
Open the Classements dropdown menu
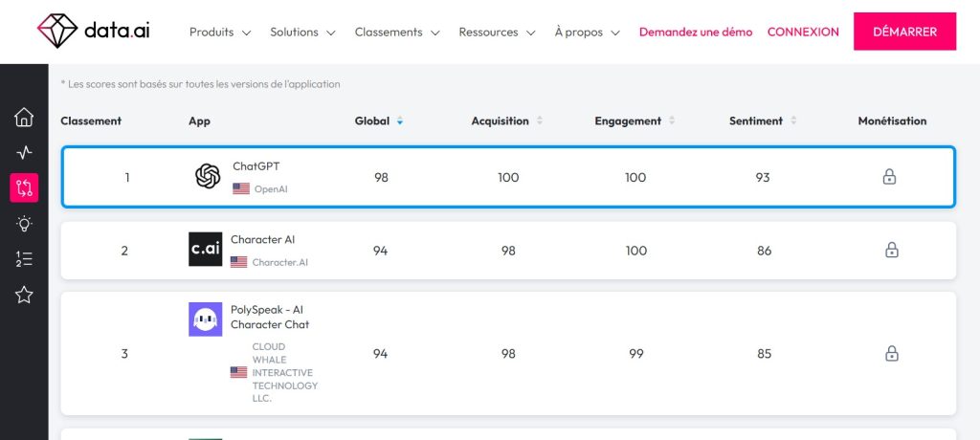click(x=397, y=32)
